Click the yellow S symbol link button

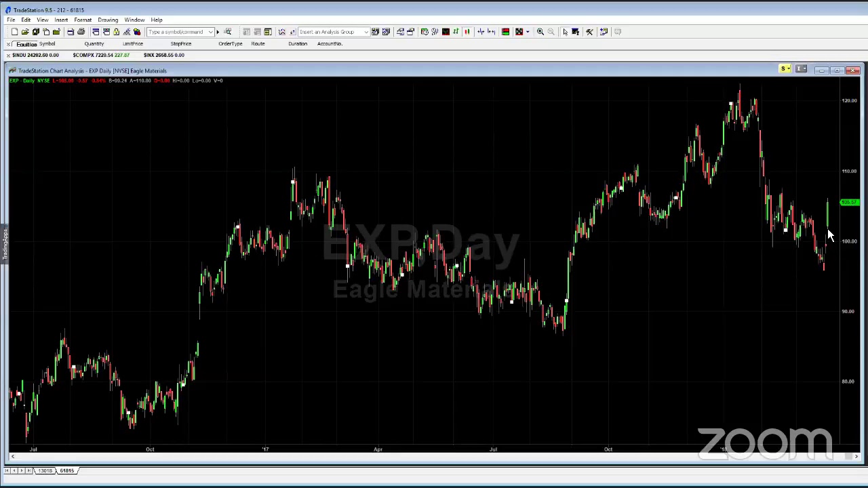click(x=785, y=69)
